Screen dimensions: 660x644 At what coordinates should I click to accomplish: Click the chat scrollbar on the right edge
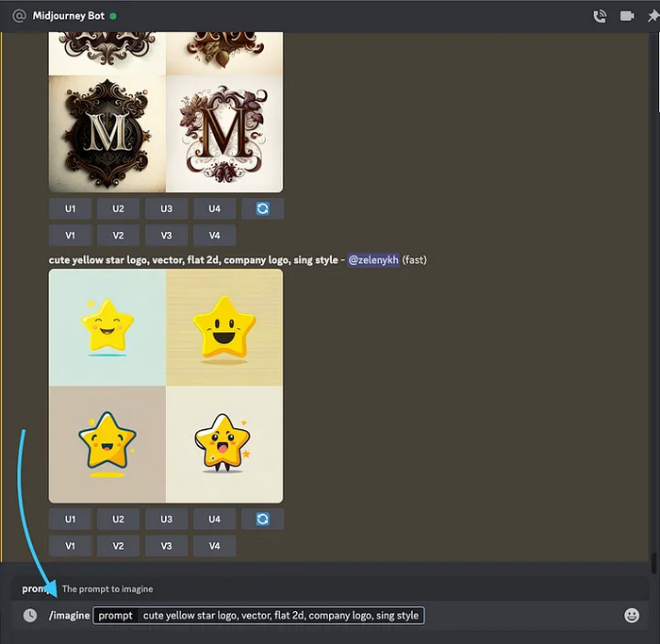[x=653, y=562]
